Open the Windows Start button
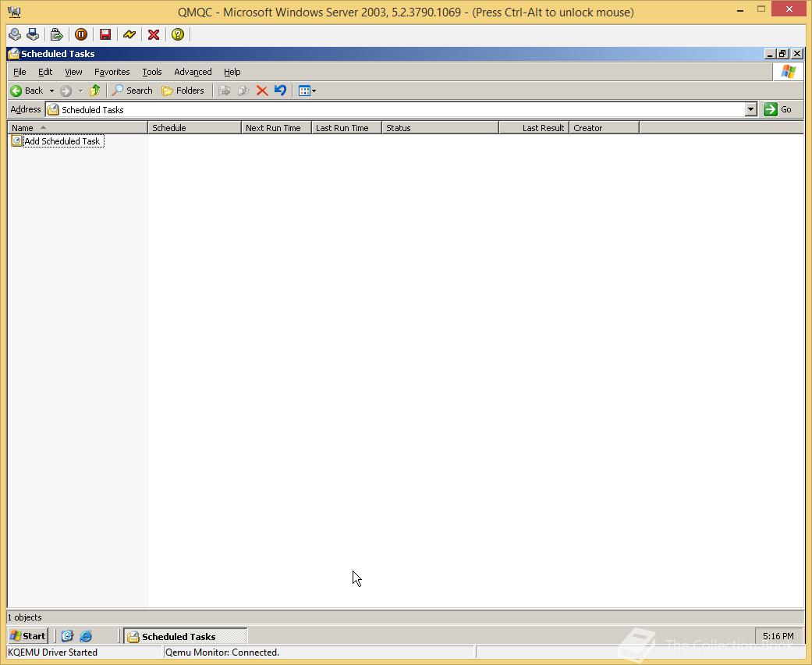The image size is (812, 665). pyautogui.click(x=29, y=636)
